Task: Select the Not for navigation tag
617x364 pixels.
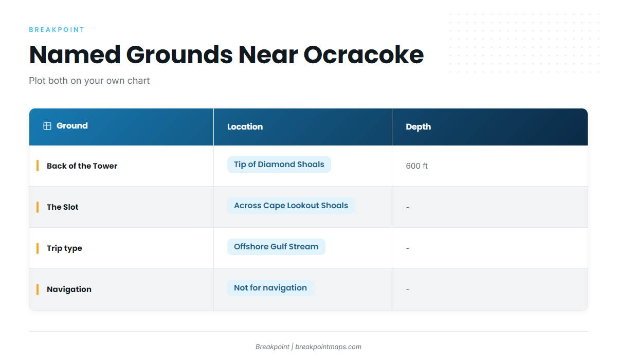Action: 270,288
